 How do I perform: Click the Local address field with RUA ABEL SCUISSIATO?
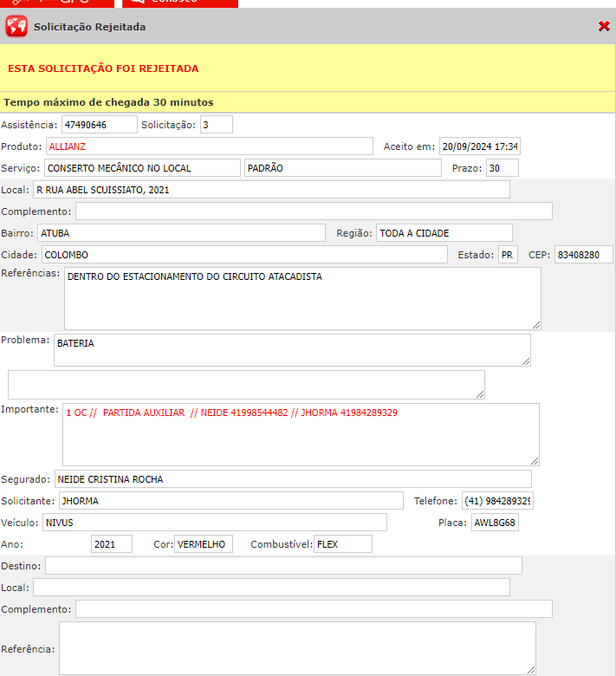(270, 190)
